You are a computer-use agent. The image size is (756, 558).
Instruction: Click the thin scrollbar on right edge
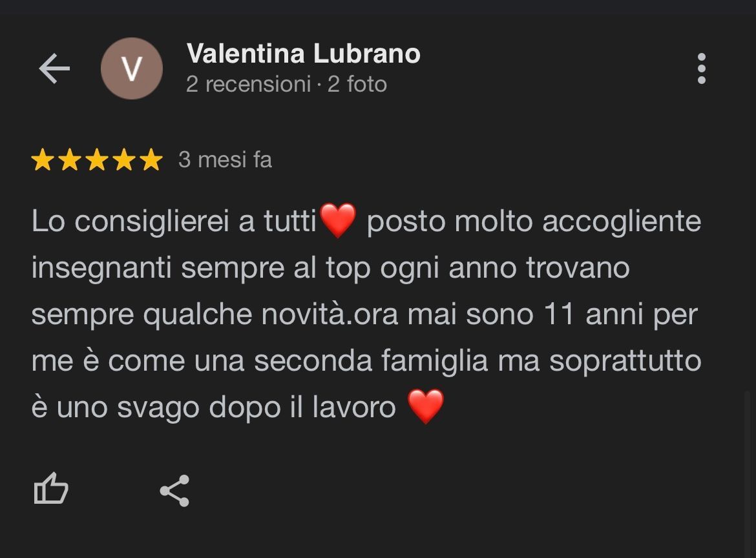click(x=748, y=473)
